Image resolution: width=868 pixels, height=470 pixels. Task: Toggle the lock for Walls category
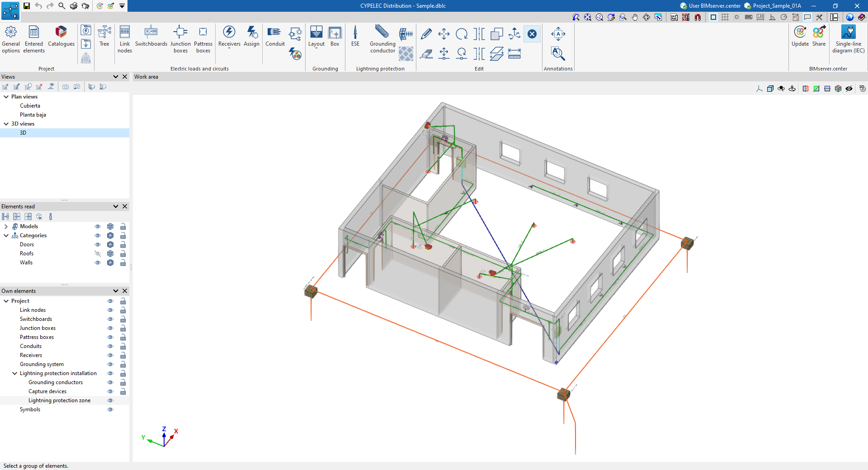123,263
